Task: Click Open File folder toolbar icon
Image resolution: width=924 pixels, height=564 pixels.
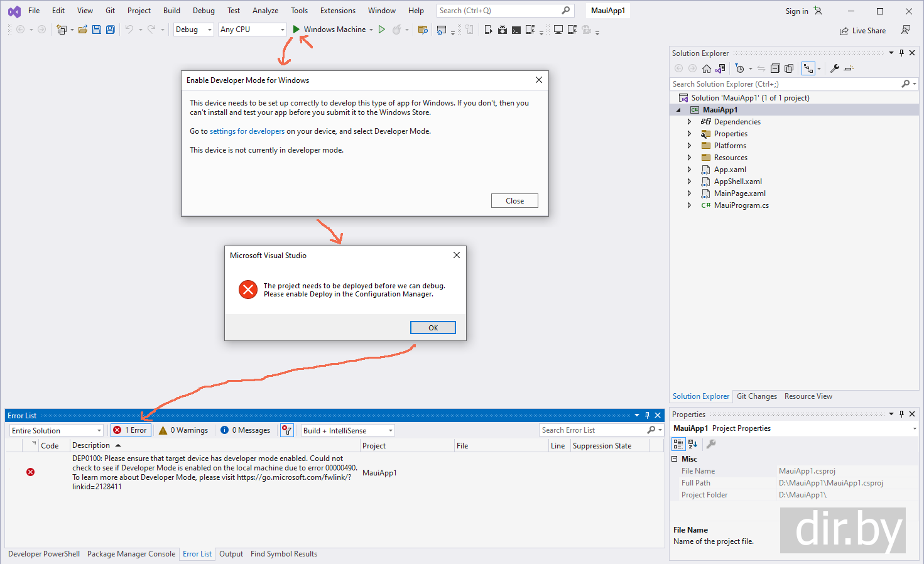Action: tap(83, 30)
